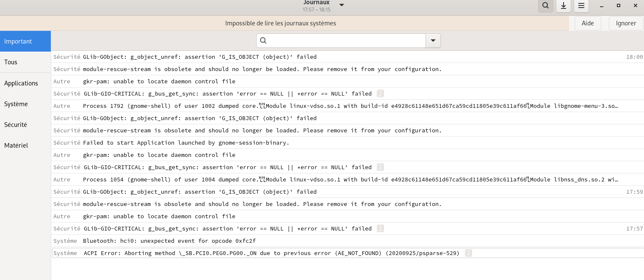
Task: Open Process 1792 gnome-shell core dump entry
Action: (x=348, y=106)
